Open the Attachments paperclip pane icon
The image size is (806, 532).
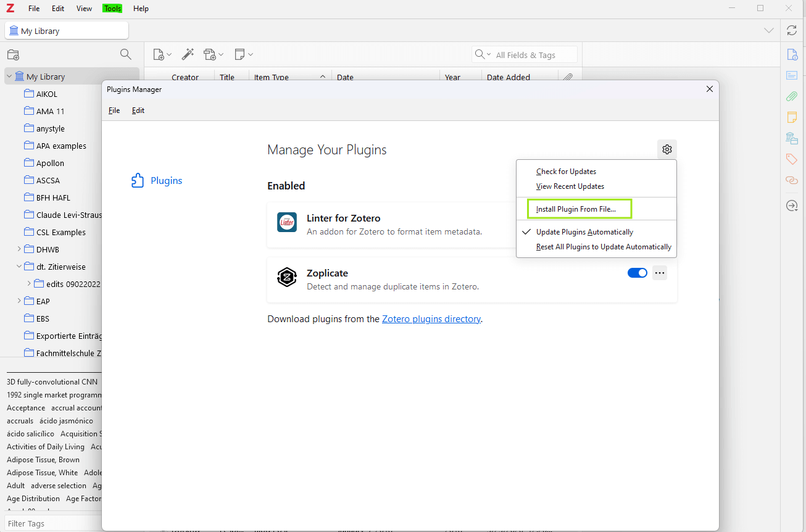(792, 96)
